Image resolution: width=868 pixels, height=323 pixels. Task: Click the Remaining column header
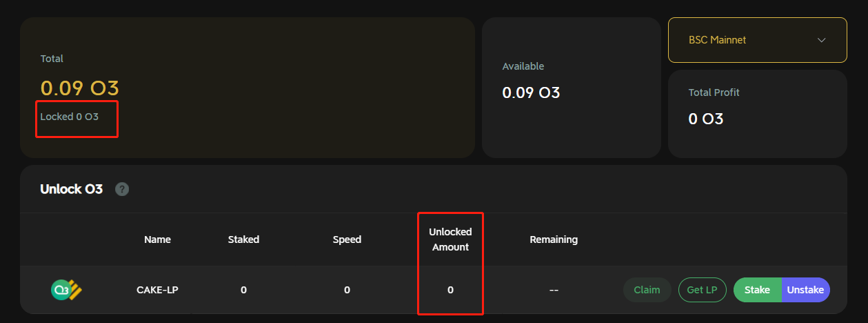(554, 239)
